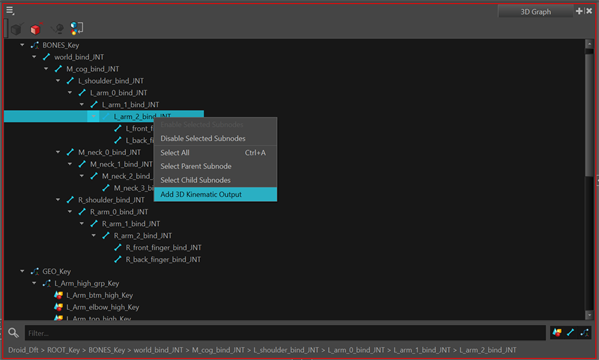Click the red cube toolbar icon
The width and height of the screenshot is (599, 360).
pos(36,28)
